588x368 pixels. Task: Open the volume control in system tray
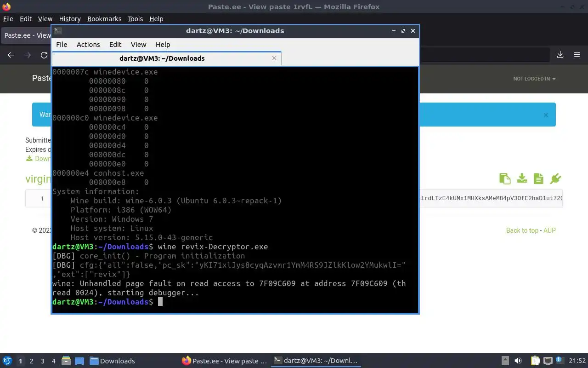click(x=518, y=361)
